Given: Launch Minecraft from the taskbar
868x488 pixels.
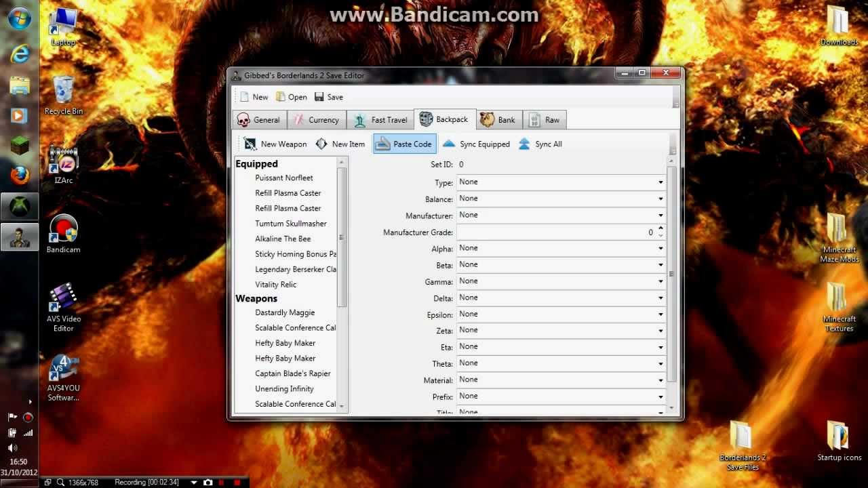Looking at the screenshot, I should 20,145.
